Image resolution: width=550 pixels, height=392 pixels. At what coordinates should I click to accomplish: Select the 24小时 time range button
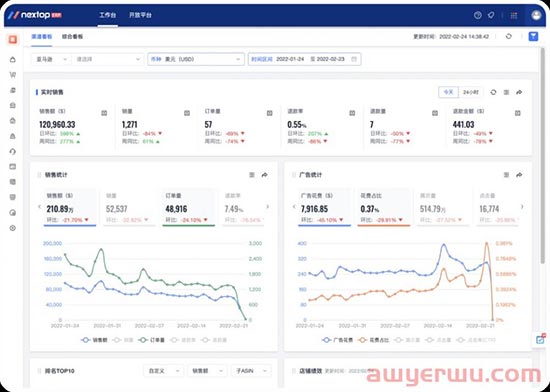coord(470,92)
